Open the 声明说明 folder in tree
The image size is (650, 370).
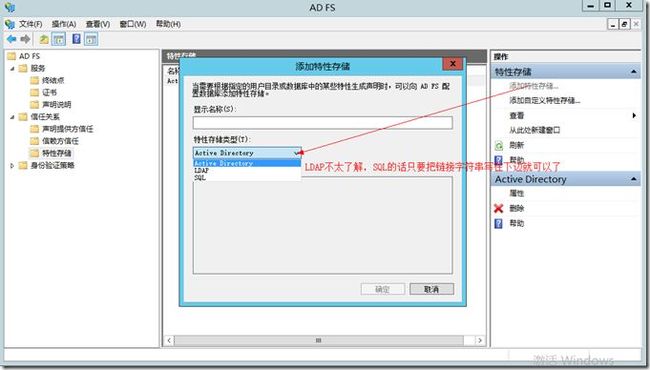[x=57, y=104]
